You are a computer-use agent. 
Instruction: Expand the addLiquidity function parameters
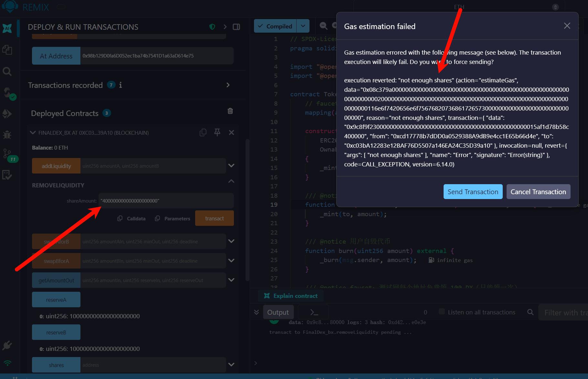231,166
